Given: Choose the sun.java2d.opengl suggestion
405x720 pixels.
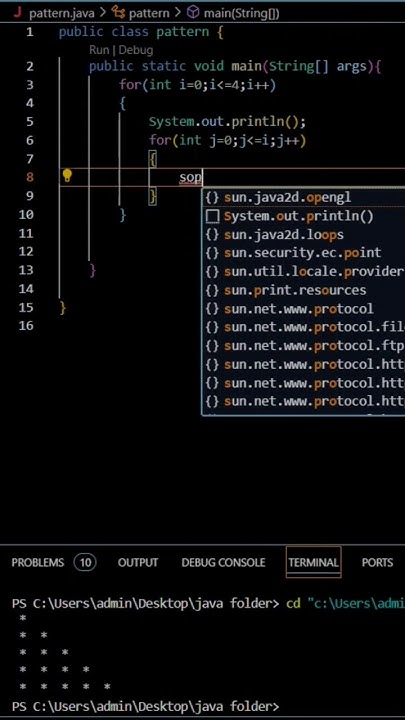Looking at the screenshot, I should (304, 197).
